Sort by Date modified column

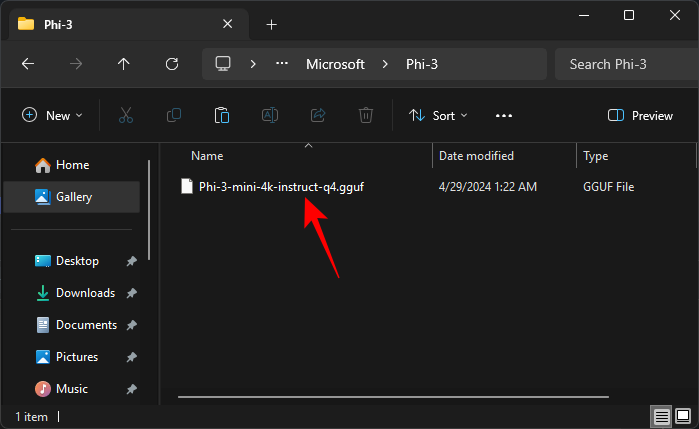pos(476,156)
